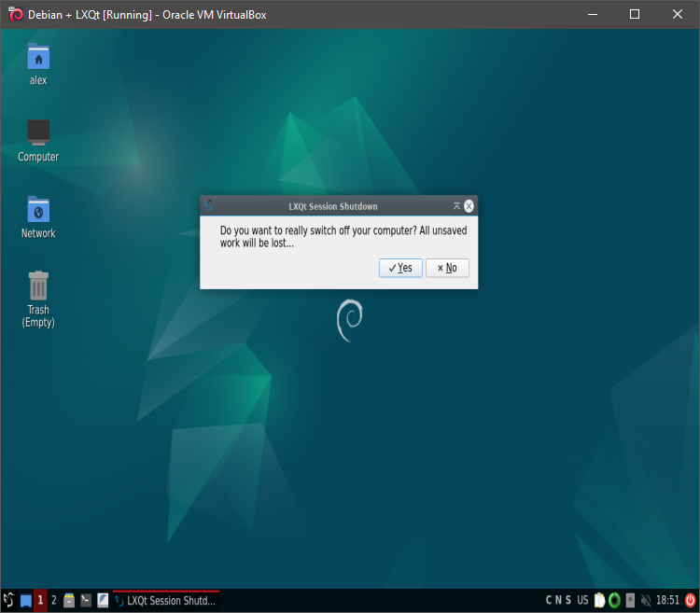Image resolution: width=700 pixels, height=613 pixels.
Task: Click the muted volume icon
Action: pyautogui.click(x=646, y=601)
